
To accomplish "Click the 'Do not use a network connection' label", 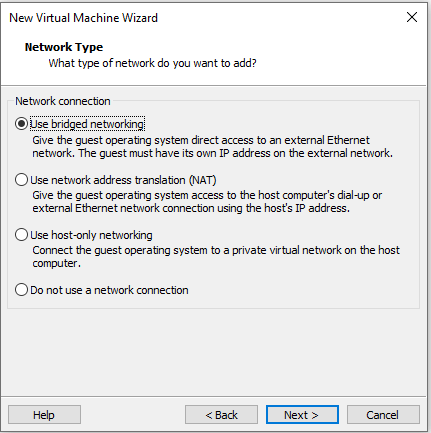I will point(109,290).
